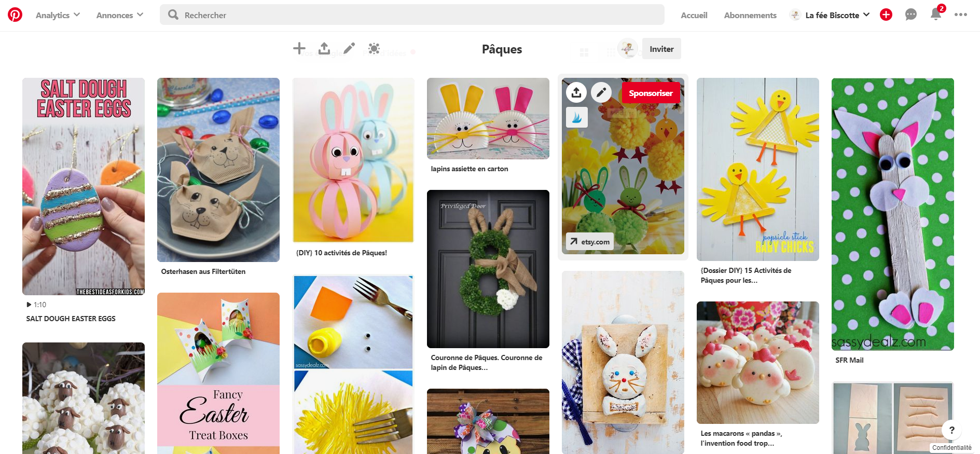This screenshot has width=980, height=454.
Task: Click the share icon on etsy pin
Action: tap(576, 93)
